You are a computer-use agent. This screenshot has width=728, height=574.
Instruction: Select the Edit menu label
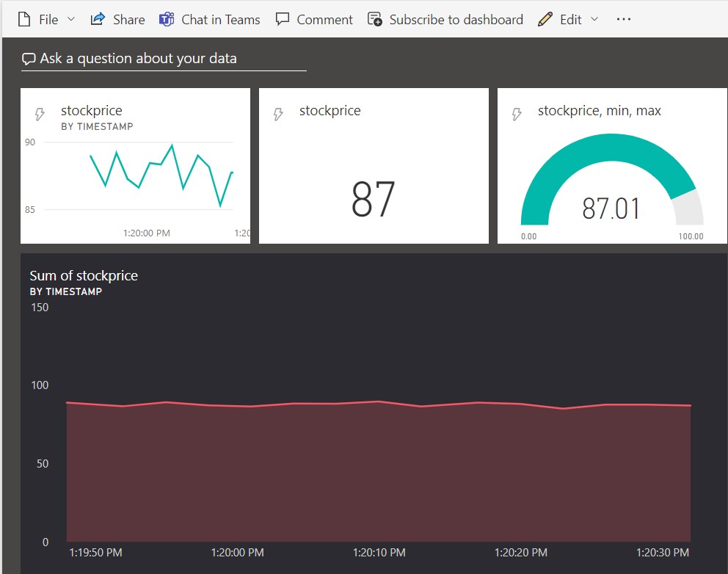click(x=570, y=20)
